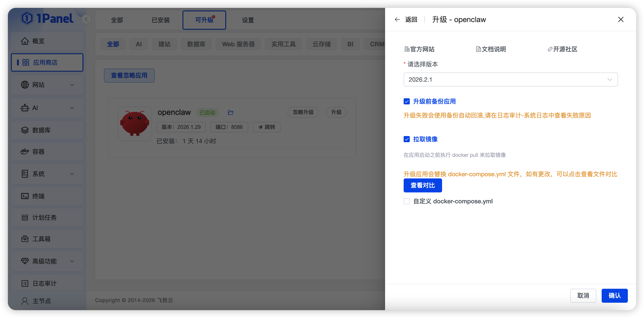The image size is (644, 318).
Task: Switch to the 已安装 tab
Action: [160, 20]
